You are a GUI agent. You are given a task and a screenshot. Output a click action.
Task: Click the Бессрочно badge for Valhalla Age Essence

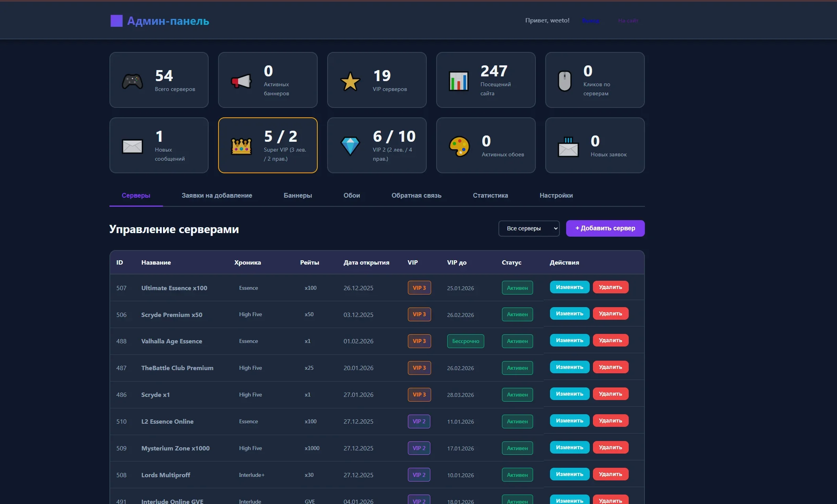point(465,341)
